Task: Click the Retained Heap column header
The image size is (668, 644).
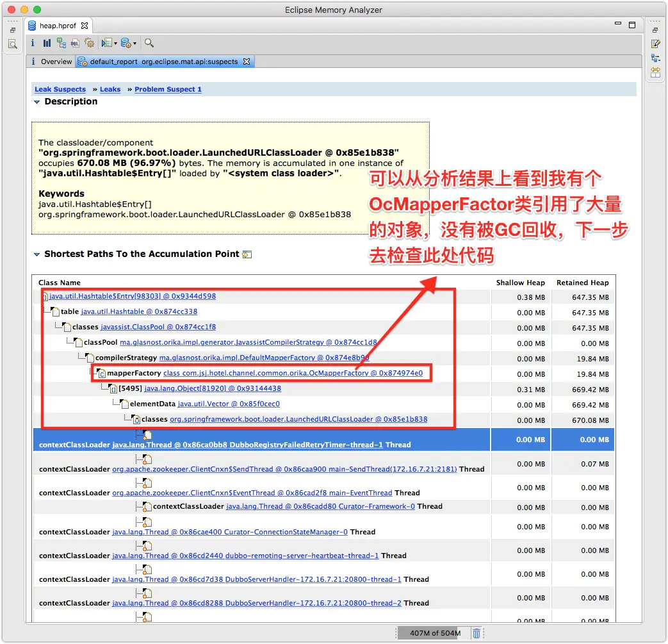Action: [582, 283]
